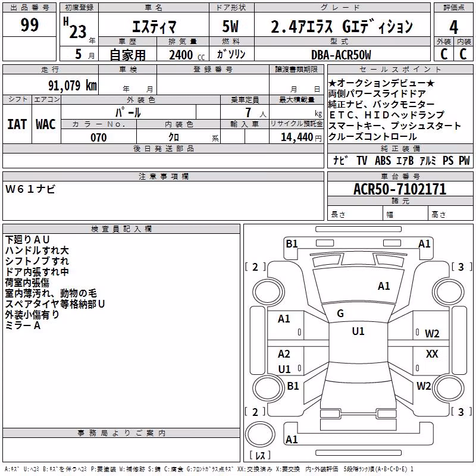
Task: Select recycle deposit 14,440円
Action: [x=301, y=137]
